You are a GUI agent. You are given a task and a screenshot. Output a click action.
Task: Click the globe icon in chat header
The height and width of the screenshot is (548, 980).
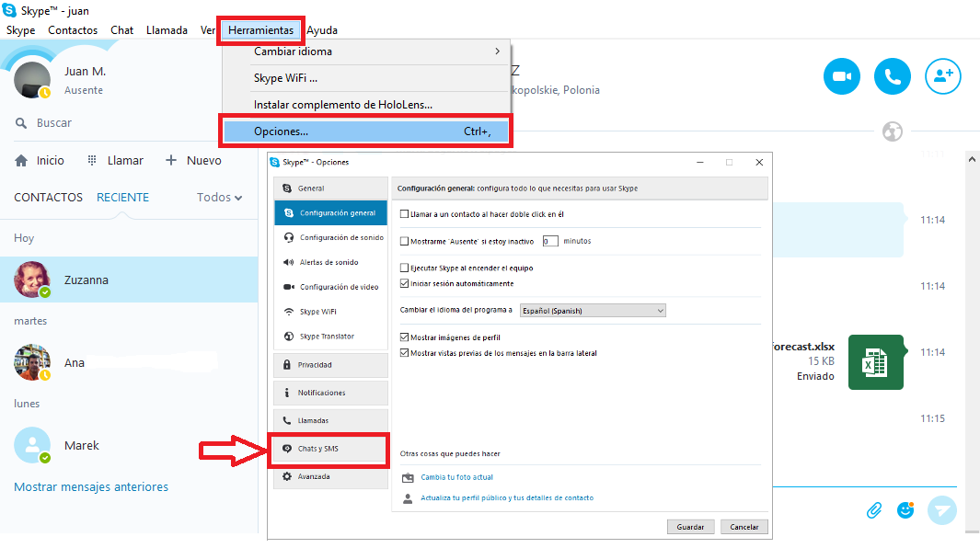point(893,131)
